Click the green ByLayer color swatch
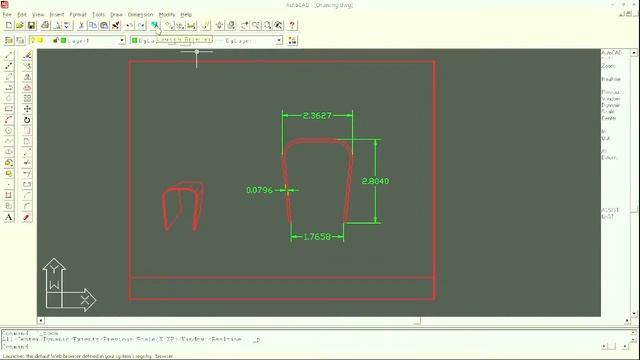This screenshot has width=640, height=360. [x=134, y=40]
